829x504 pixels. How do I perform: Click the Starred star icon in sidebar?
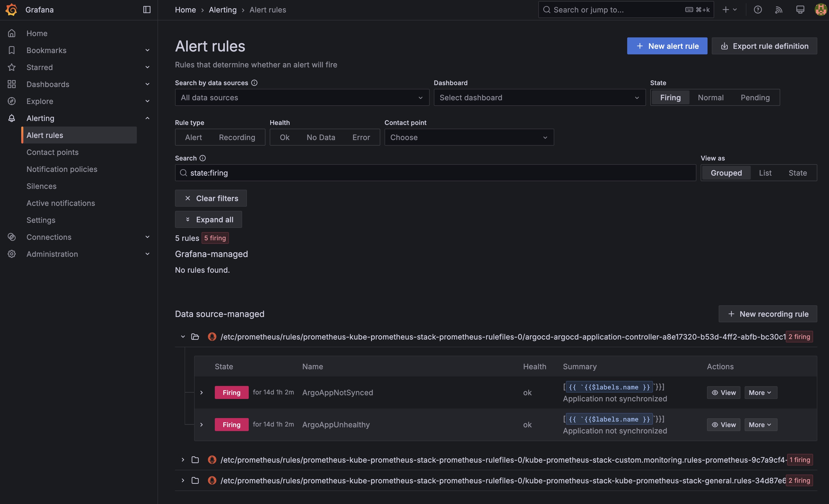pyautogui.click(x=11, y=67)
